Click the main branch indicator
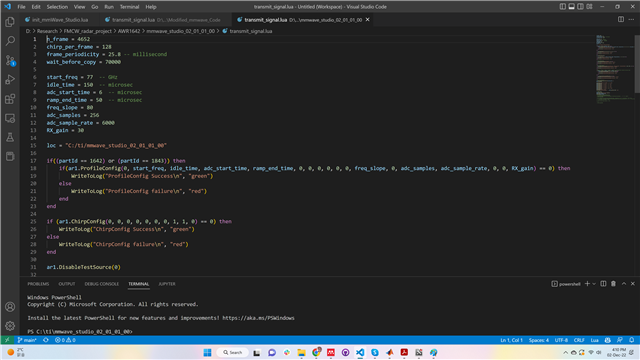The image size is (640, 360). click(27, 340)
